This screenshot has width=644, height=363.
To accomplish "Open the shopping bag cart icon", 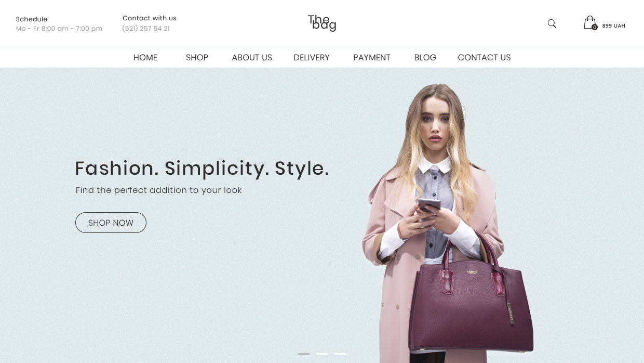I will 589,22.
